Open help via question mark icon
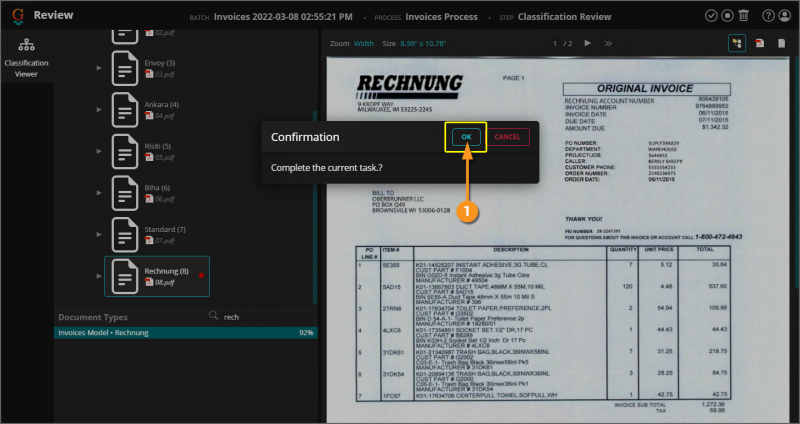This screenshot has height=424, width=800. (768, 16)
